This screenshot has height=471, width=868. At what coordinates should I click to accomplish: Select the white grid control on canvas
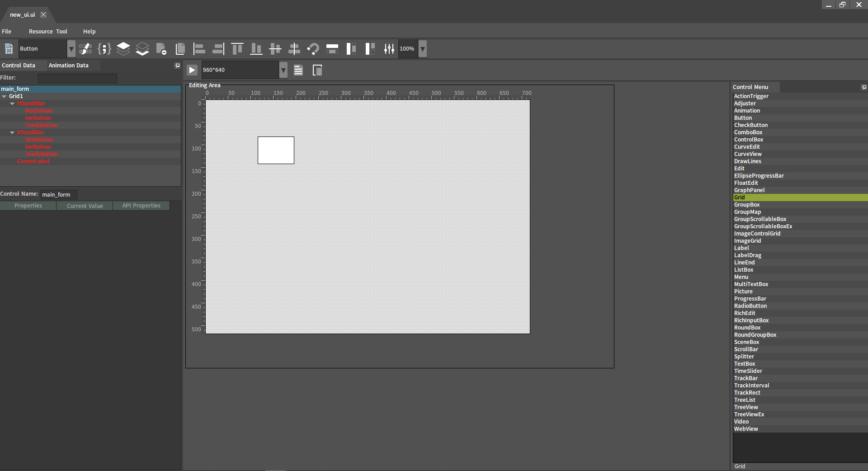coord(276,150)
